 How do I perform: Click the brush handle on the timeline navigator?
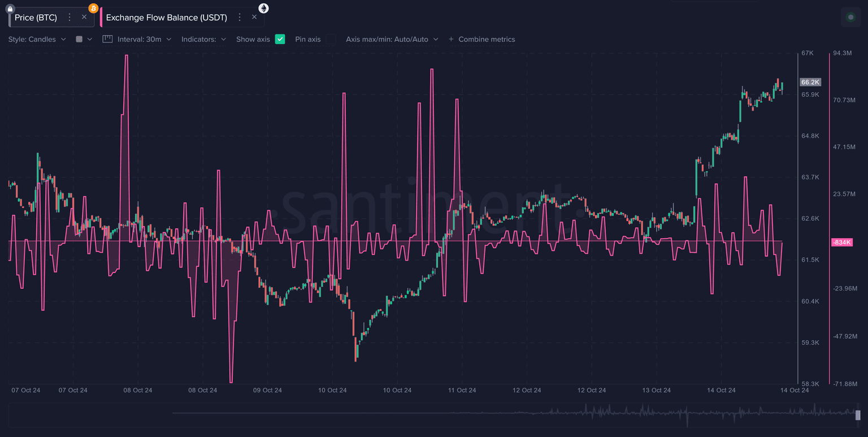pos(858,415)
